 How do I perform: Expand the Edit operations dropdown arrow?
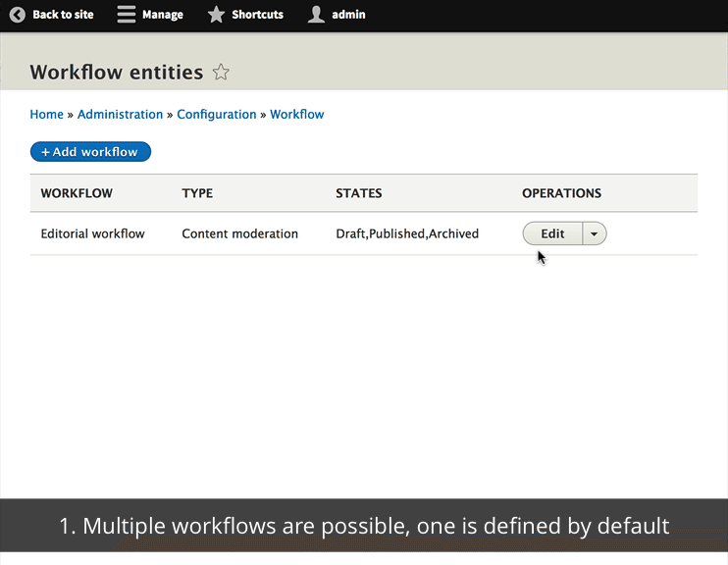(x=595, y=233)
